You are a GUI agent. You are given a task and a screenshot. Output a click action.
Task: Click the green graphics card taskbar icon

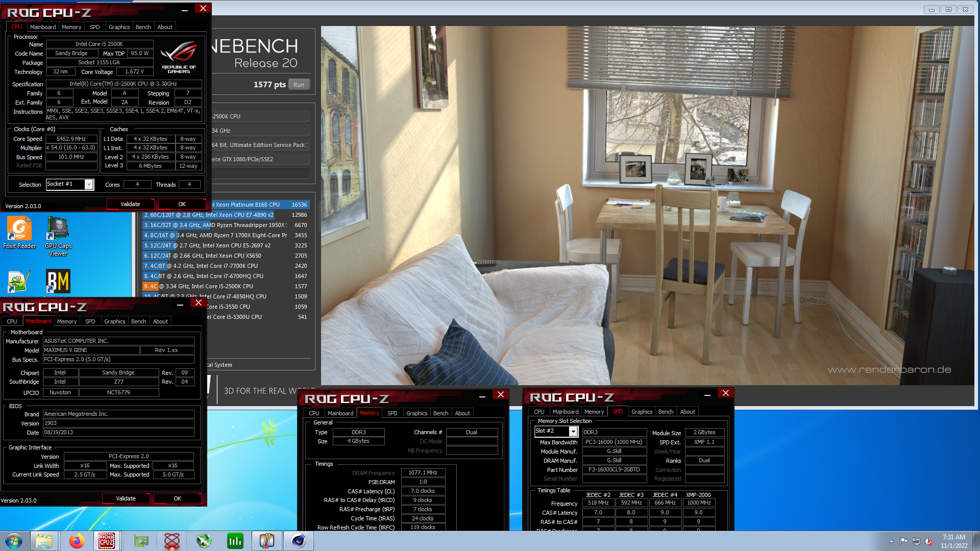[141, 541]
